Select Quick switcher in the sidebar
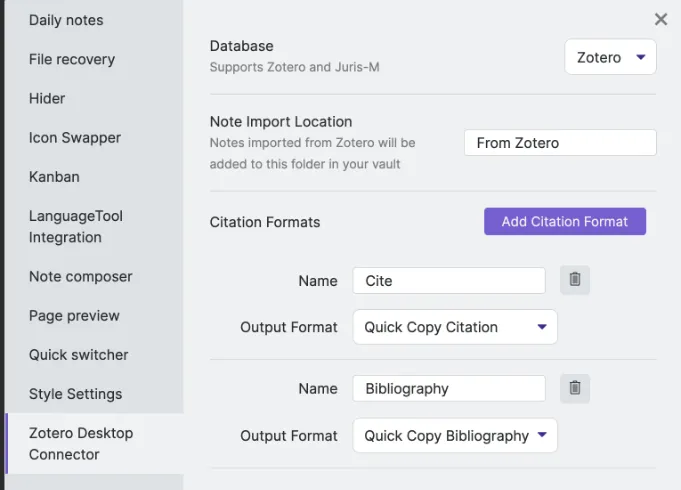681x490 pixels. coord(79,354)
